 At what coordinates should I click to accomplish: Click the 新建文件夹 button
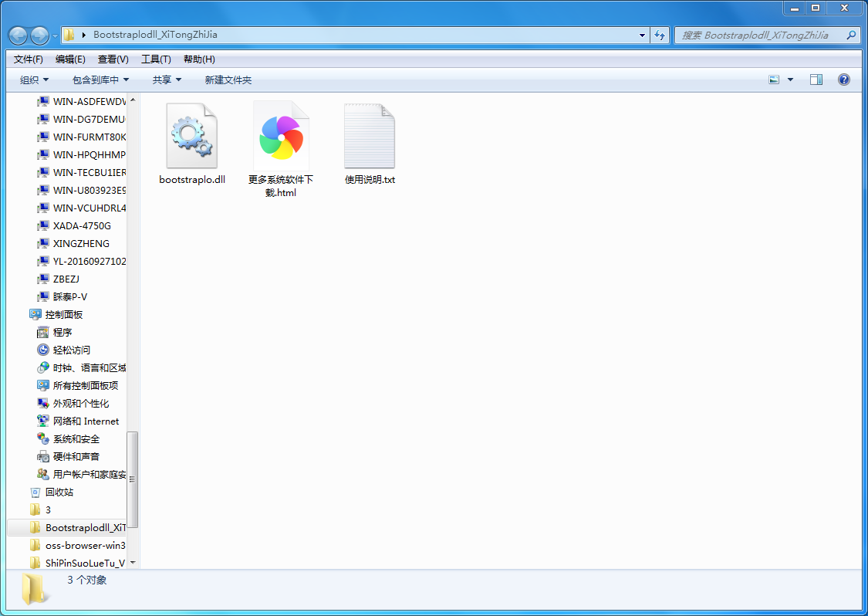click(x=228, y=80)
